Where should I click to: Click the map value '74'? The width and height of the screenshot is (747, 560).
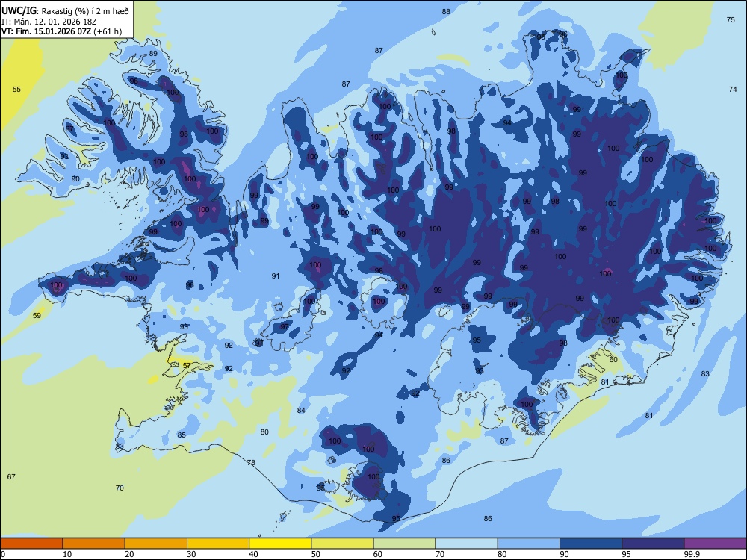click(x=733, y=89)
